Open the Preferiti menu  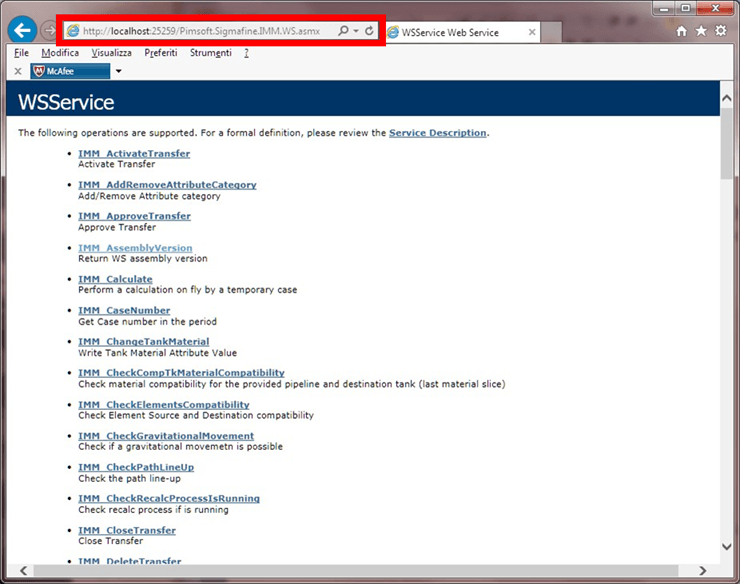point(160,53)
